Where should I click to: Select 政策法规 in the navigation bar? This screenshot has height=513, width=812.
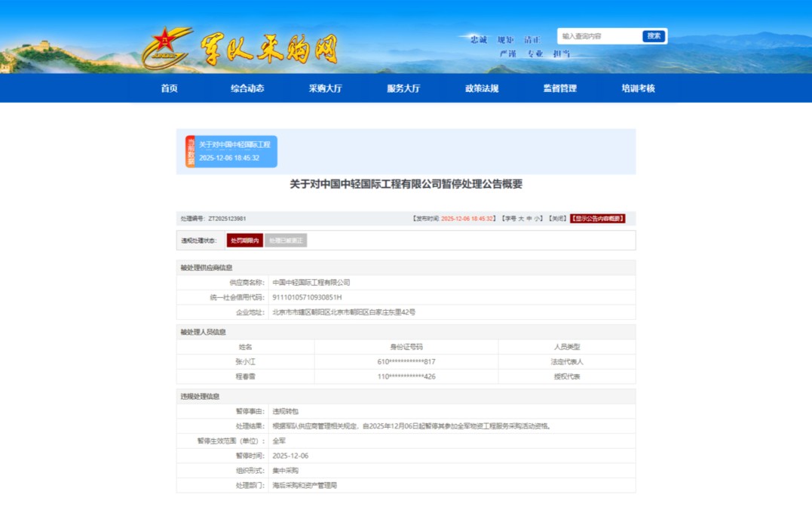(482, 88)
